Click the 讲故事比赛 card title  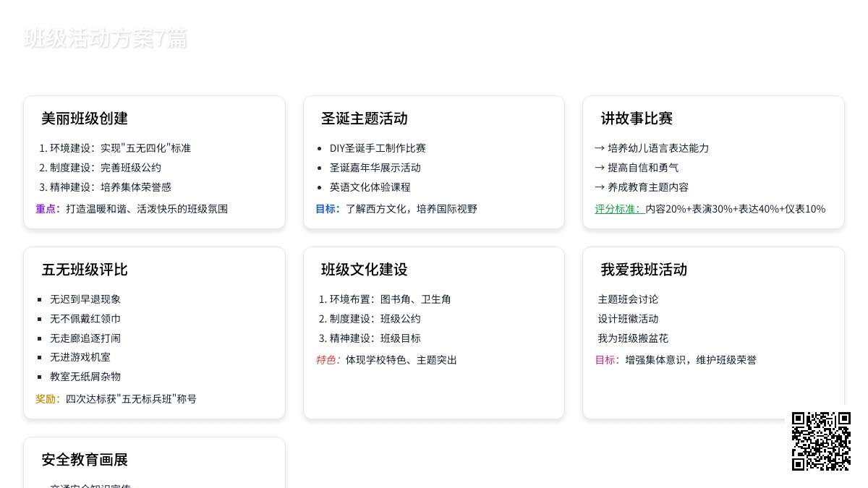click(637, 119)
